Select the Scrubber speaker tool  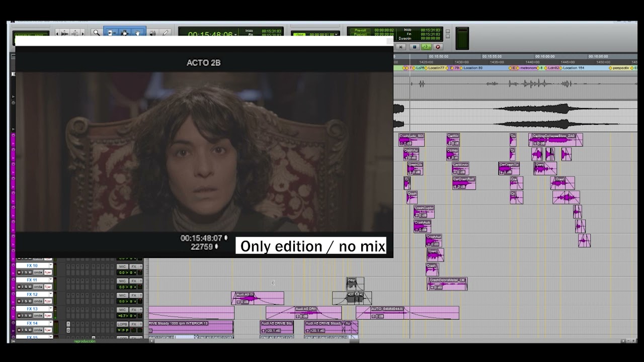tap(152, 33)
